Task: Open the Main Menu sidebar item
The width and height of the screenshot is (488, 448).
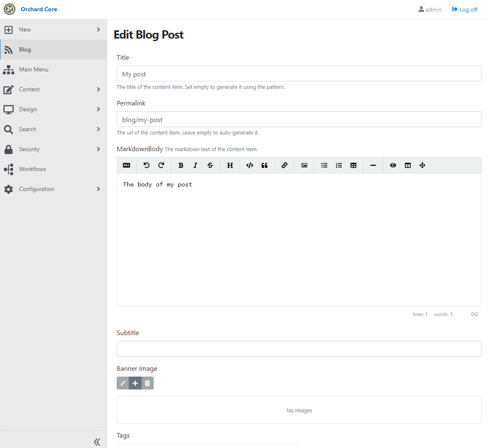Action: (54, 69)
